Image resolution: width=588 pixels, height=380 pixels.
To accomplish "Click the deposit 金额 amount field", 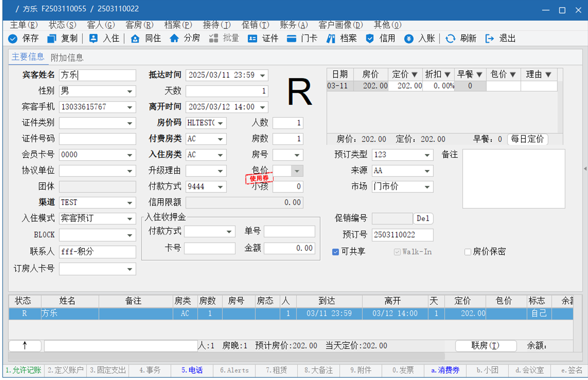I will (289, 248).
